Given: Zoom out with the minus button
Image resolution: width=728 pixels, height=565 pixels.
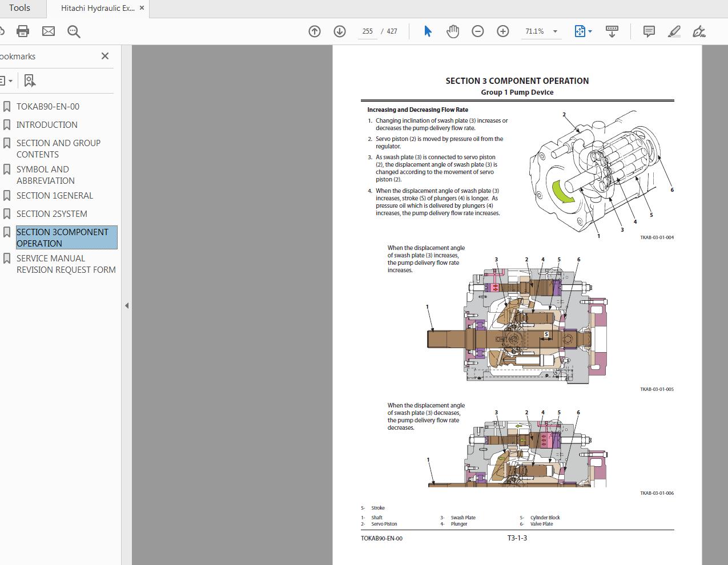Looking at the screenshot, I should pyautogui.click(x=478, y=31).
